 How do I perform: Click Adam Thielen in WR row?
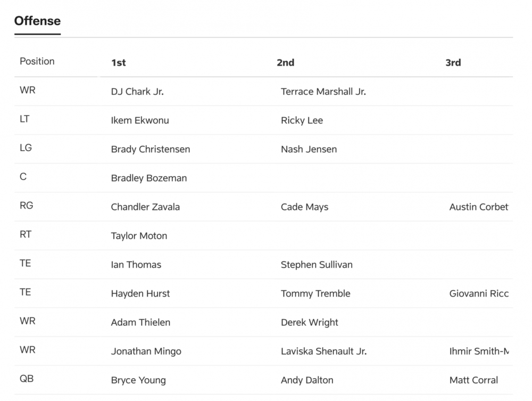coord(140,322)
